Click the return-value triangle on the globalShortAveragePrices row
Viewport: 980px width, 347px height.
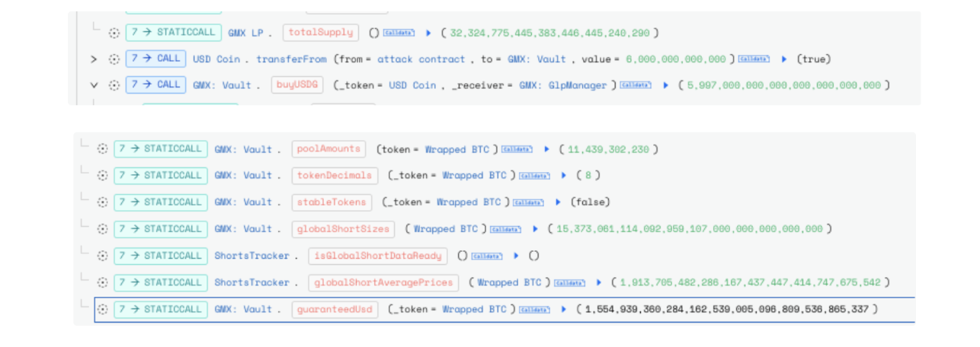pos(599,283)
